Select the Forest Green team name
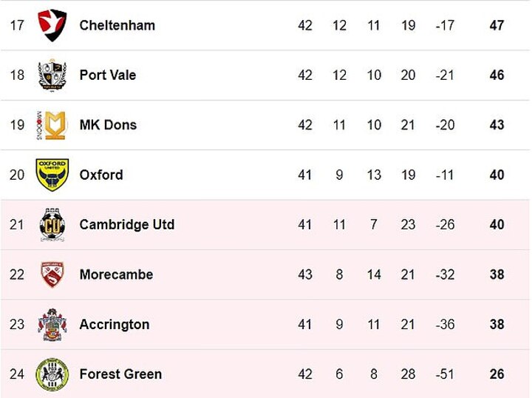This screenshot has height=398, width=532. (x=120, y=374)
